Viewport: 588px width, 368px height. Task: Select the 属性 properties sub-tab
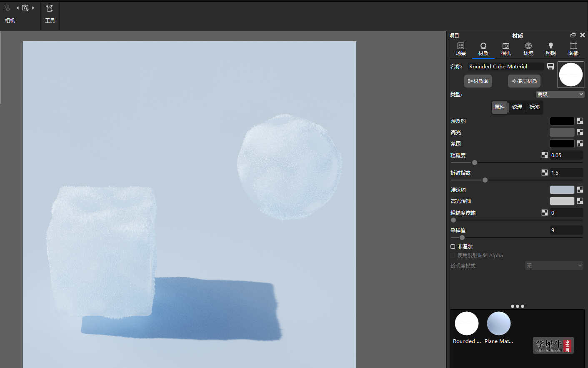click(500, 107)
